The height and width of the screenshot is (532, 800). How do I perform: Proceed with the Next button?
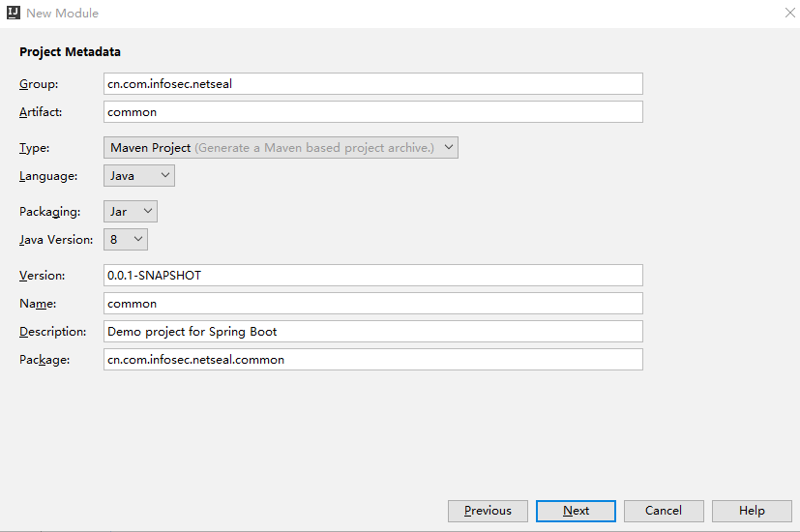[576, 511]
